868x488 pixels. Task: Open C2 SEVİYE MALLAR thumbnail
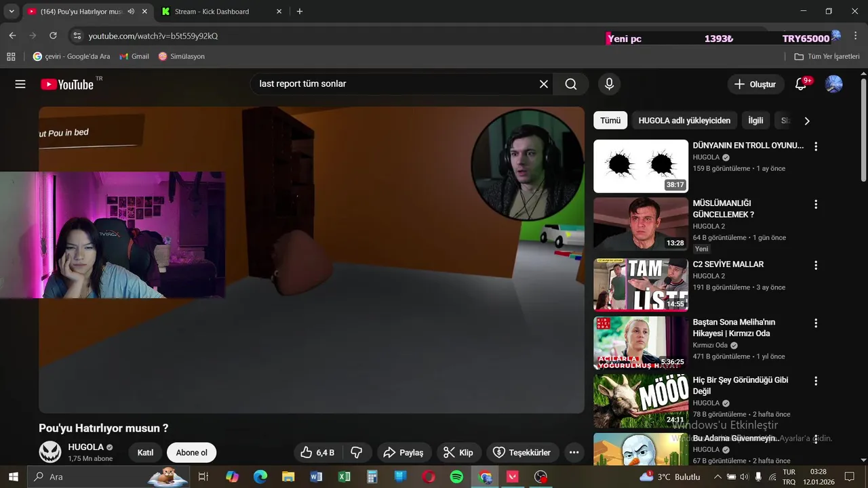tap(641, 285)
